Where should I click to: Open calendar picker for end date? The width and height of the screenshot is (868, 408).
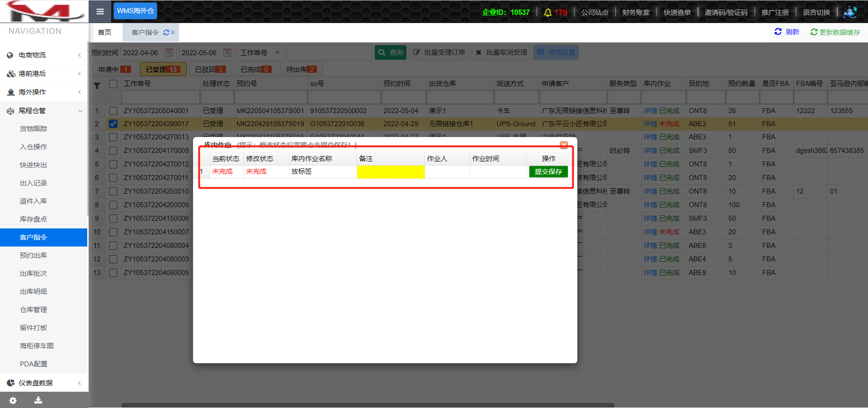click(227, 52)
